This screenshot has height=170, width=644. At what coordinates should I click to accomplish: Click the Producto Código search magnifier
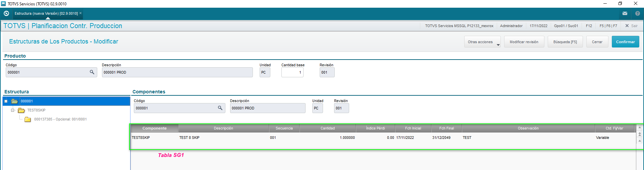pyautogui.click(x=92, y=72)
